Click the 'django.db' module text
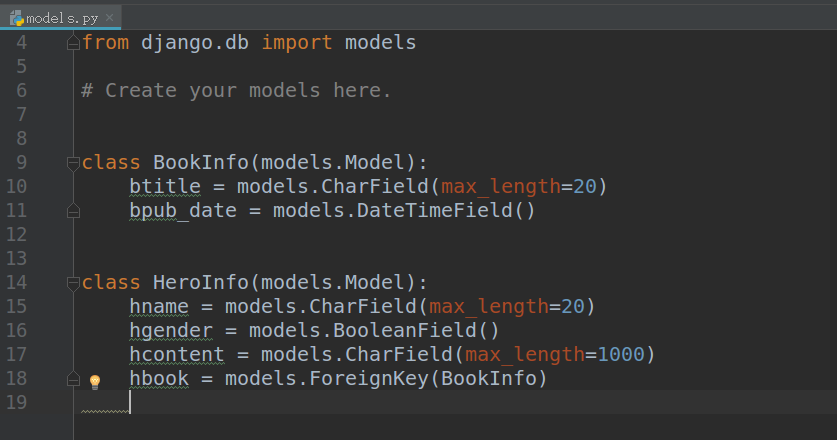The height and width of the screenshot is (440, 837). pyautogui.click(x=195, y=43)
